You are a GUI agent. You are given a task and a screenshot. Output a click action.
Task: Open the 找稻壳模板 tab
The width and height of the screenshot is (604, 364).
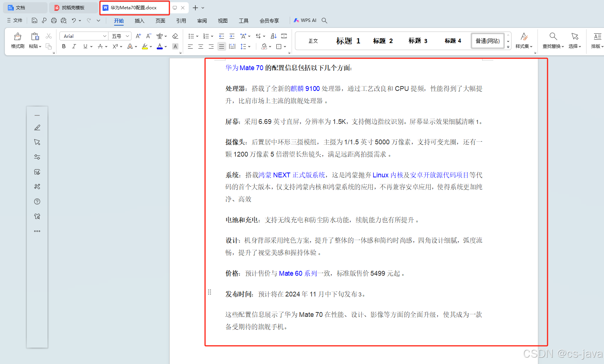click(x=73, y=7)
